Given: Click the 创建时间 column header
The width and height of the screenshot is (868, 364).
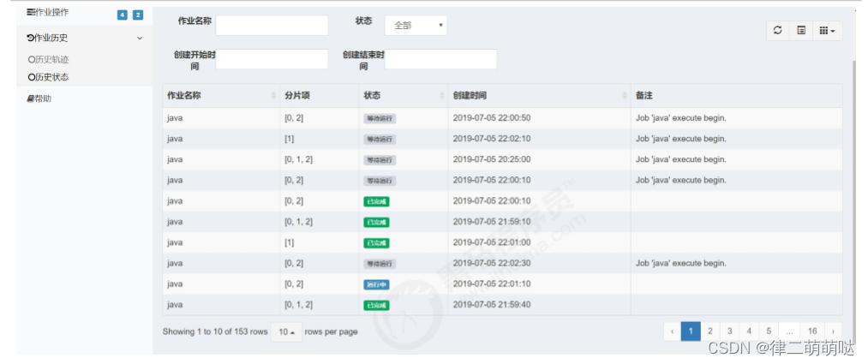Looking at the screenshot, I should coord(539,96).
